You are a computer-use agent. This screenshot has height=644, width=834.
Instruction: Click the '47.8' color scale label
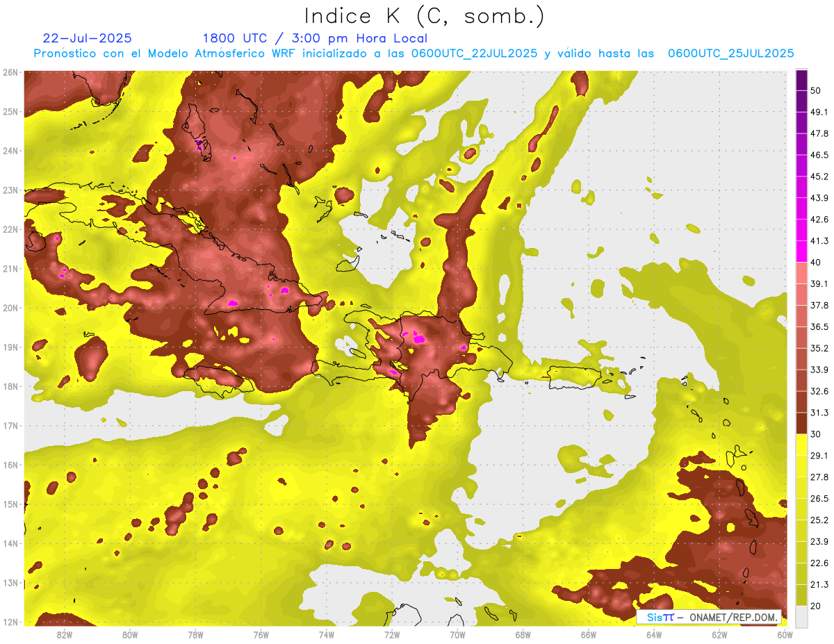coord(819,133)
